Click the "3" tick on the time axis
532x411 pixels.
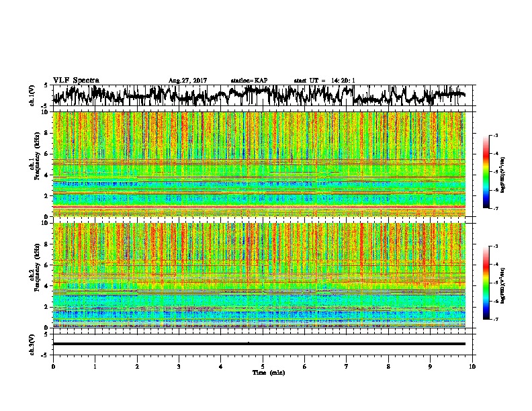pyautogui.click(x=179, y=367)
